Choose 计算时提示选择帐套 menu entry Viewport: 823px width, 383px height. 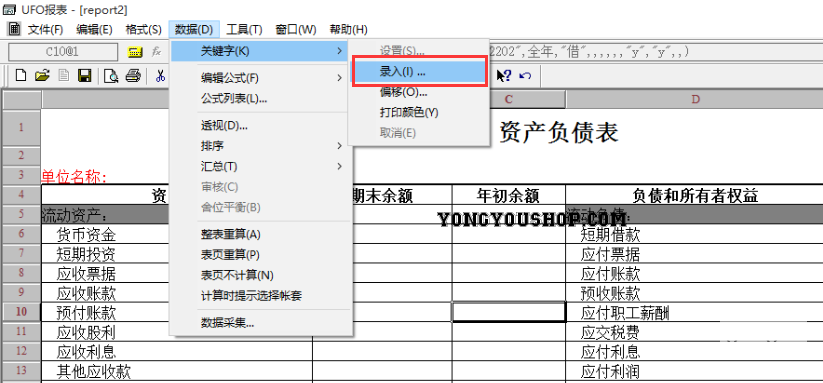pos(260,295)
